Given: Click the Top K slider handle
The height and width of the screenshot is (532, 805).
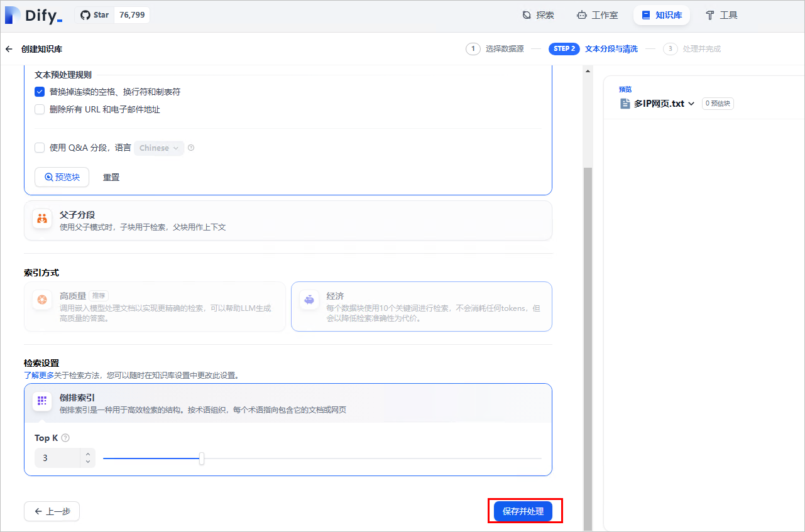Looking at the screenshot, I should [x=202, y=459].
